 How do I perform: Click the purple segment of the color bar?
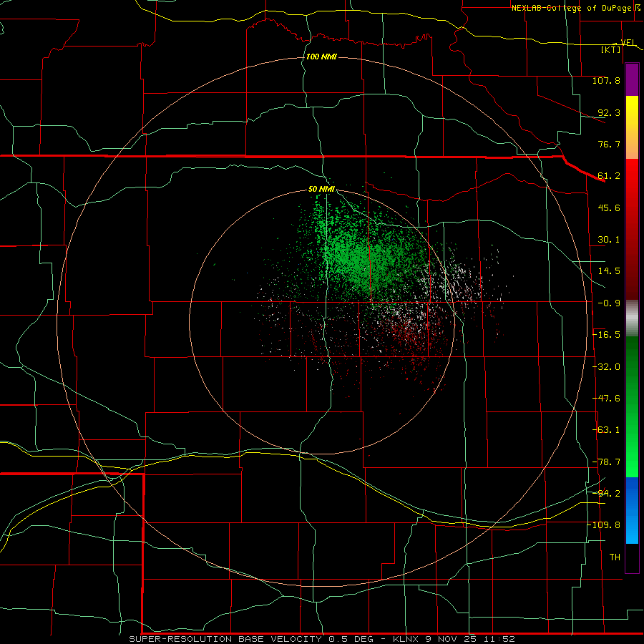[632, 80]
